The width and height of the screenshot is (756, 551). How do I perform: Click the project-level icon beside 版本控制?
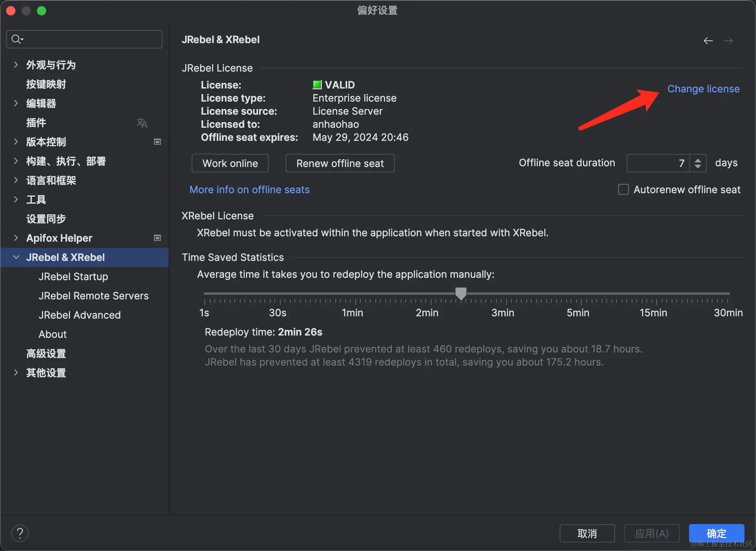tap(157, 142)
